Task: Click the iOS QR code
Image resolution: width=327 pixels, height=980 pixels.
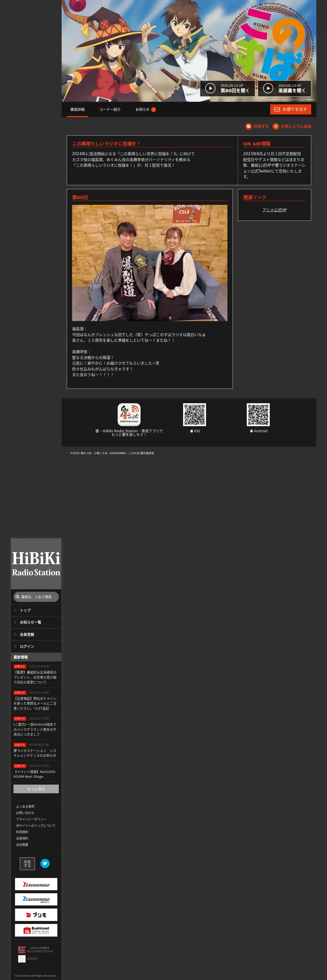Action: (x=194, y=414)
